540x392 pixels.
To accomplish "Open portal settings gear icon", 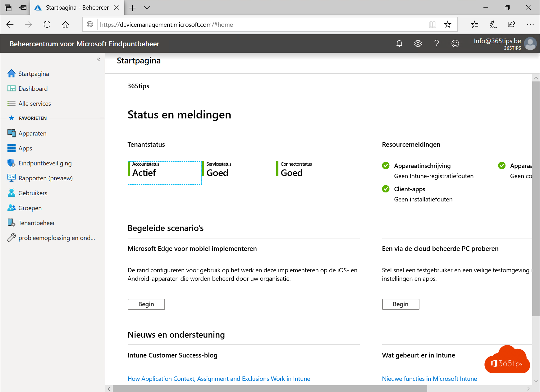I will pos(418,44).
